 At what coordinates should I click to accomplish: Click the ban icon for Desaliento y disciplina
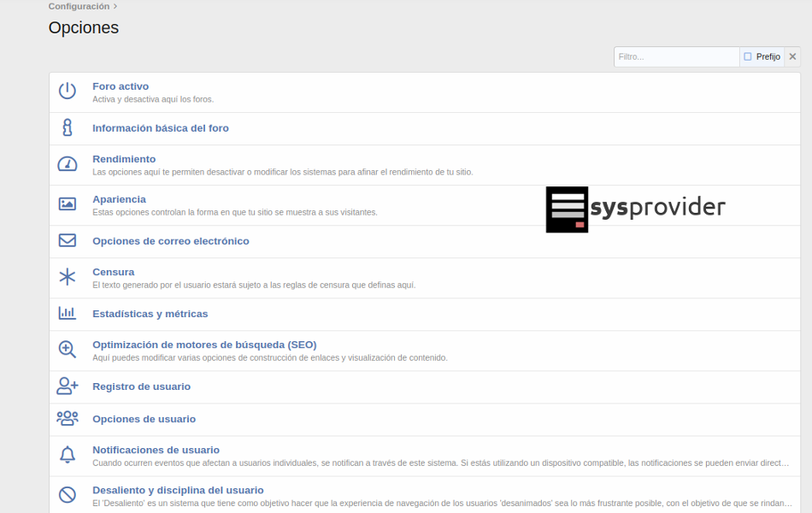[x=68, y=495]
